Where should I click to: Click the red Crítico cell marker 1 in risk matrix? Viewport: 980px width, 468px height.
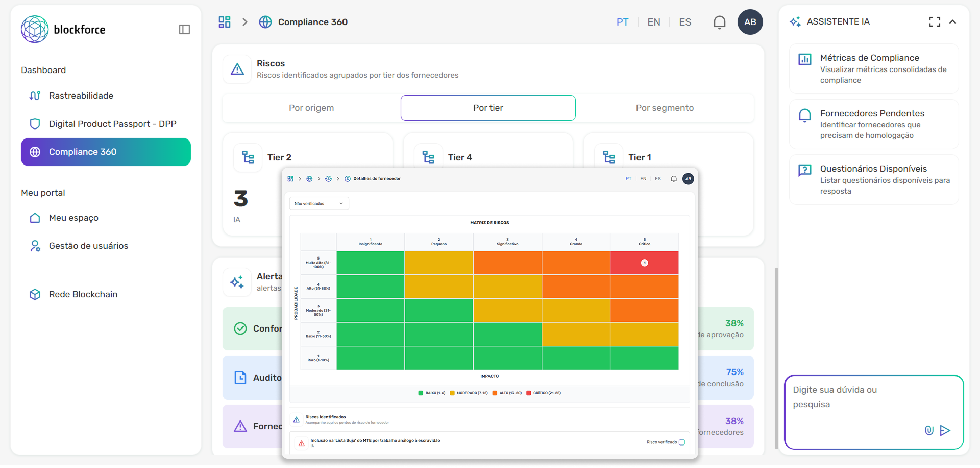pos(645,263)
